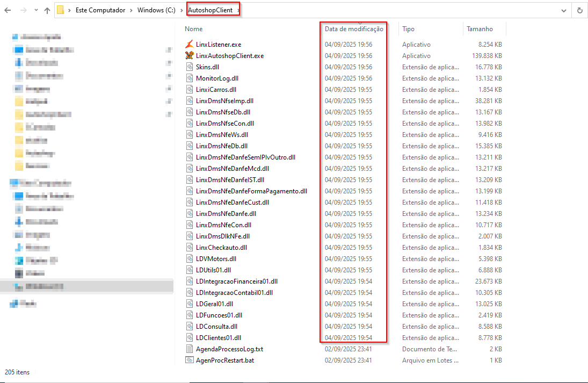Image resolution: width=588 pixels, height=383 pixels.
Task: Select file name 'LDFuncoes01.dll'
Action: [219, 315]
